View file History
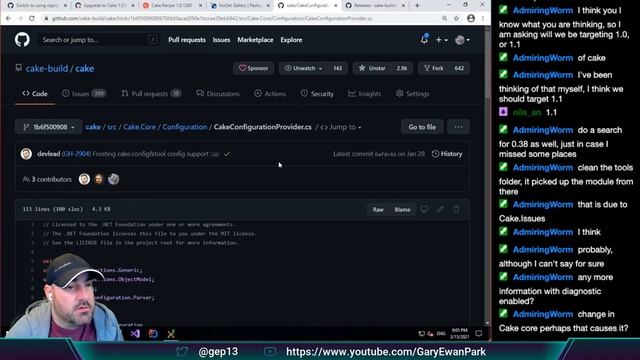This screenshot has width=640, height=360. pos(447,154)
